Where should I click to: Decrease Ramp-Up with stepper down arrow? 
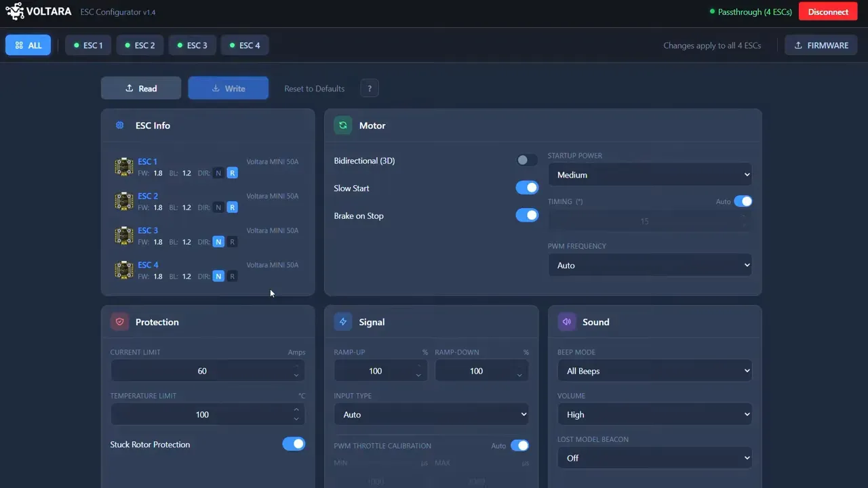pos(418,375)
